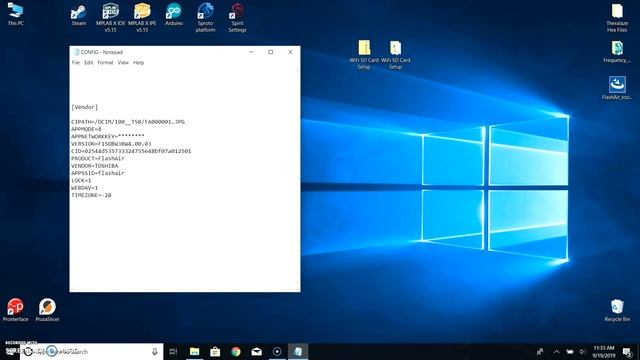The width and height of the screenshot is (640, 360).
Task: Click the APPNETWORKKEY=******** line
Action: pyautogui.click(x=108, y=136)
